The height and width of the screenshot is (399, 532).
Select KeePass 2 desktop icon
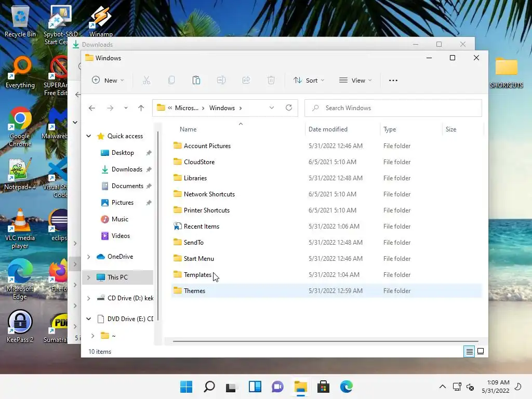point(20,326)
